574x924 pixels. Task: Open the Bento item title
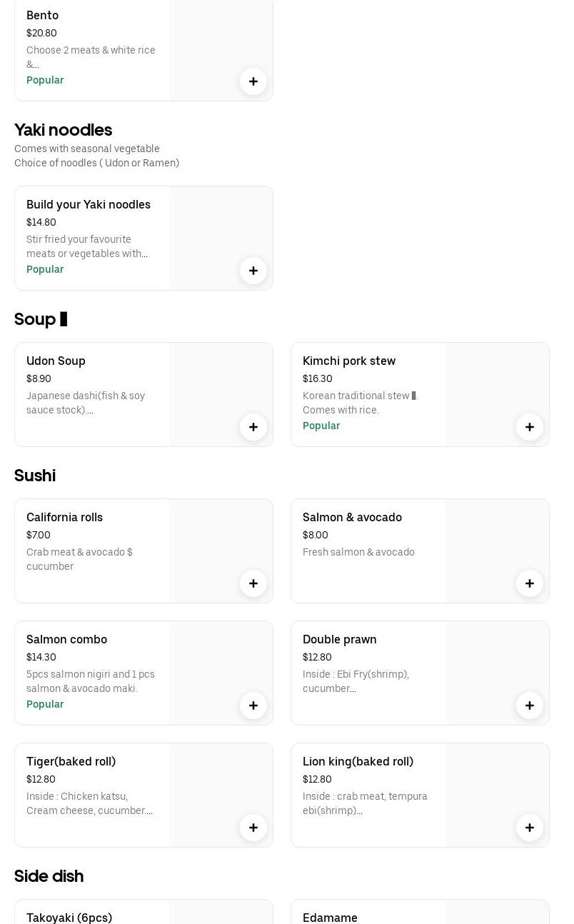(x=43, y=16)
